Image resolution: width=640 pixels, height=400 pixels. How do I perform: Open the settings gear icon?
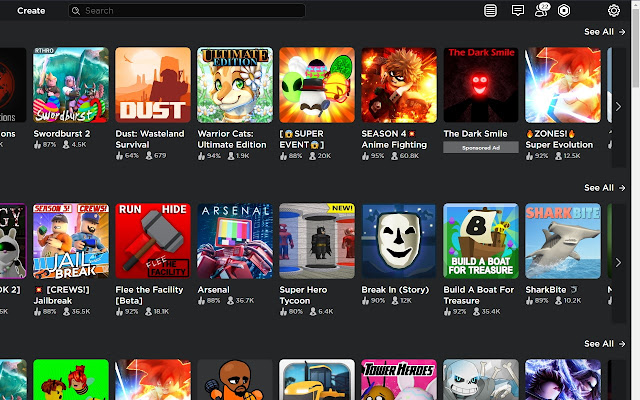click(613, 11)
